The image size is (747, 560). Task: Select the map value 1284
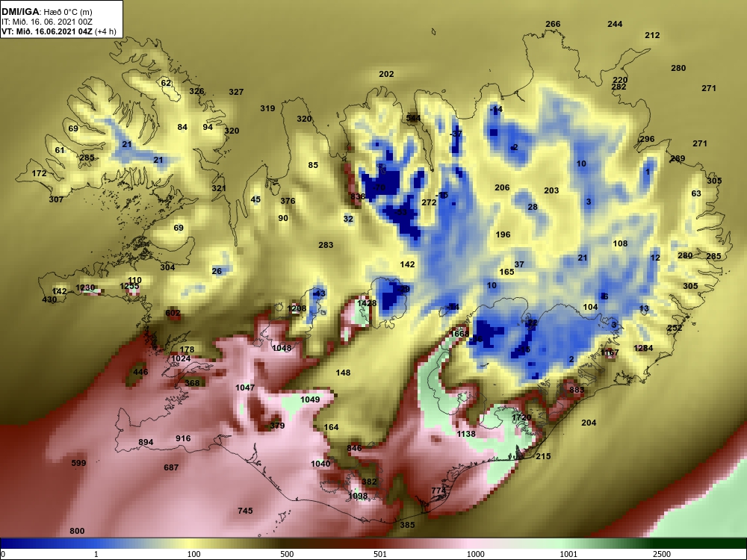[x=643, y=348]
